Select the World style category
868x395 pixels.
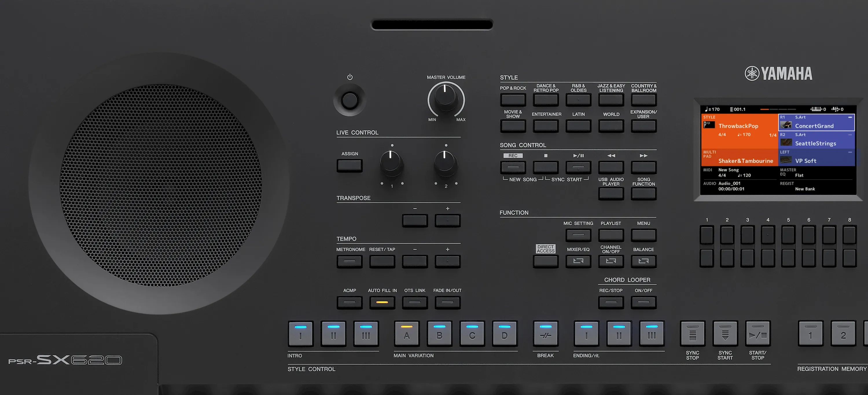[x=611, y=126]
